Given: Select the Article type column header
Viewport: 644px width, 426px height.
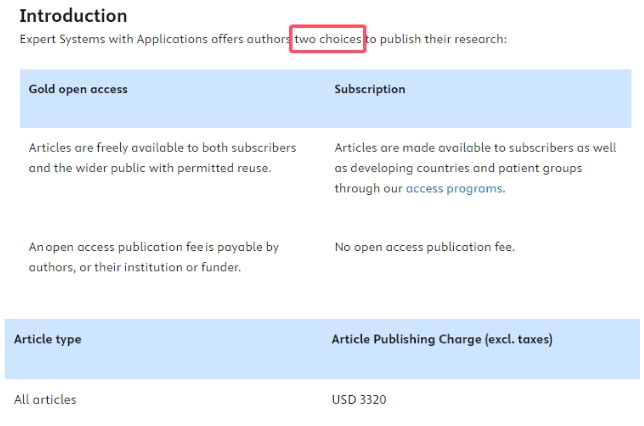Looking at the screenshot, I should coord(47,339).
